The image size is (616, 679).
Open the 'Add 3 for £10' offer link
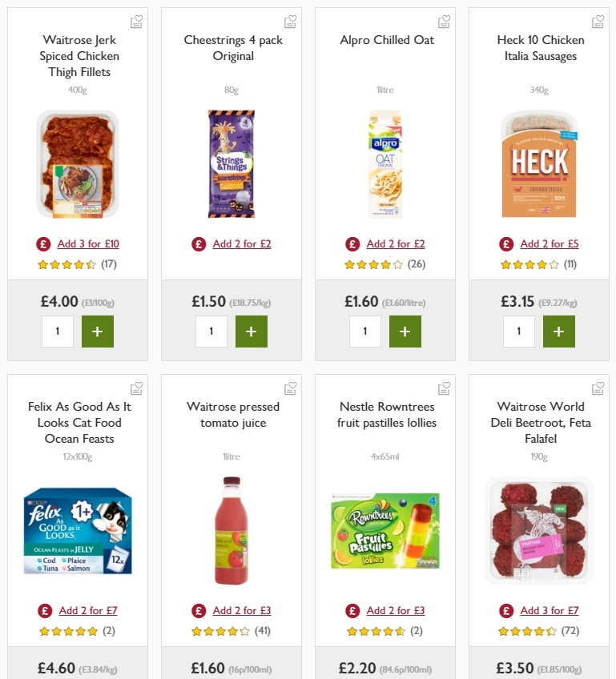(87, 243)
